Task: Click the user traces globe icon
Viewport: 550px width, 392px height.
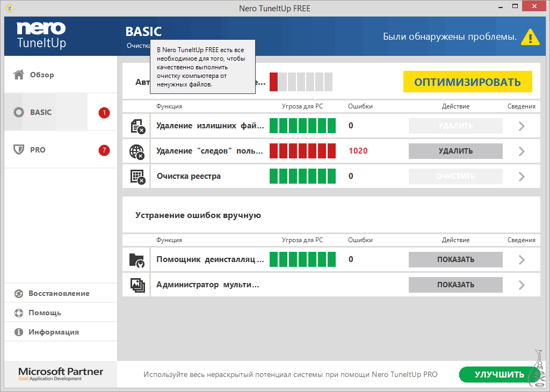Action: tap(137, 151)
